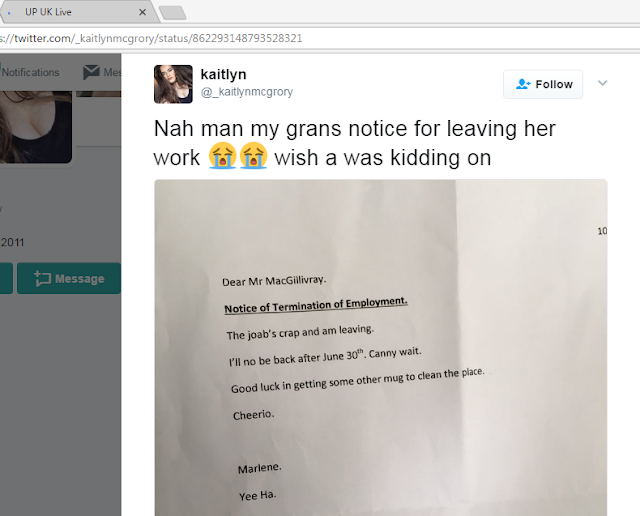Open the kaitlyn display name link
This screenshot has width=640, height=516.
pos(223,74)
